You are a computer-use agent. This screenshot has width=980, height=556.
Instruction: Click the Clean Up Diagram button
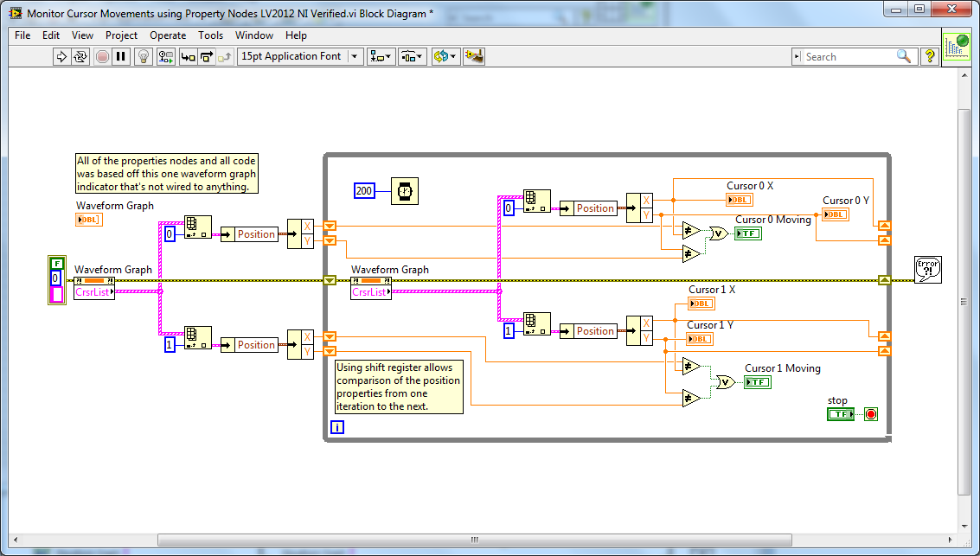pos(474,57)
